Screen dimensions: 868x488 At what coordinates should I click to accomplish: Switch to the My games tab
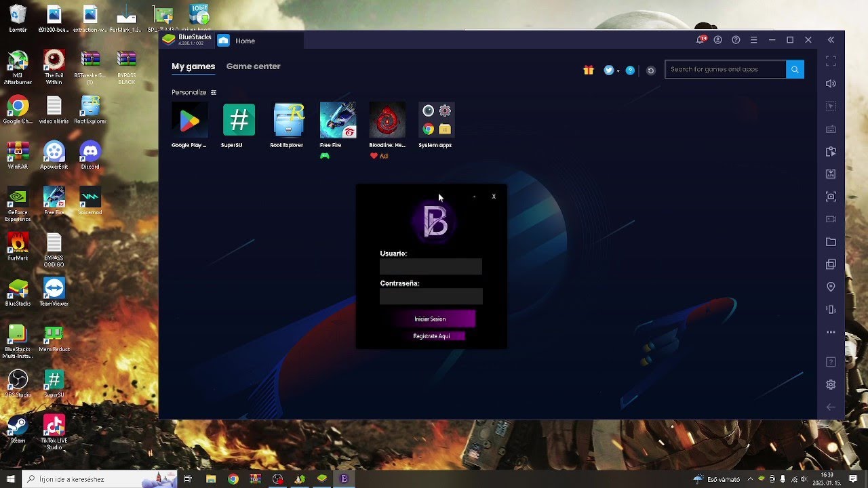(193, 66)
